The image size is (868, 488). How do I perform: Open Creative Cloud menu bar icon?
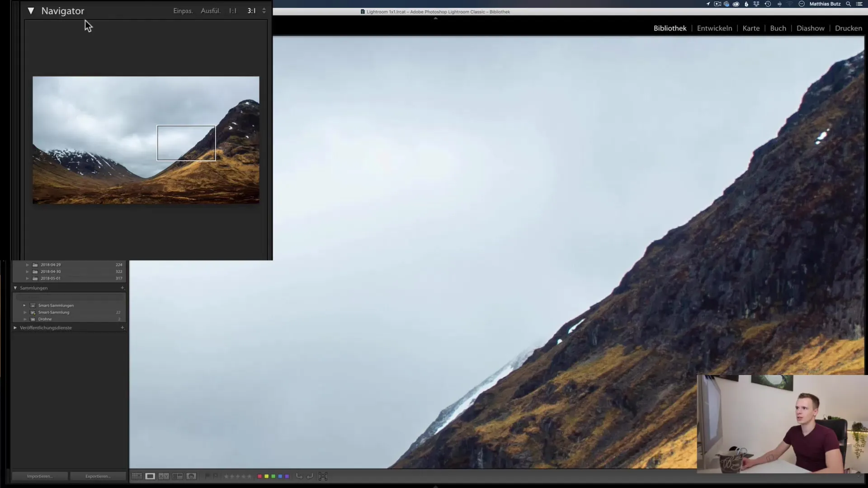click(x=736, y=4)
